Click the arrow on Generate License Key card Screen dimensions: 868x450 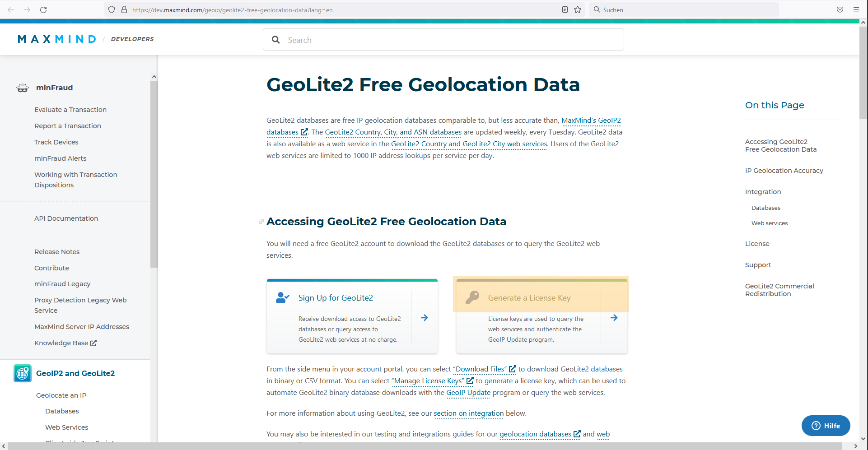614,318
